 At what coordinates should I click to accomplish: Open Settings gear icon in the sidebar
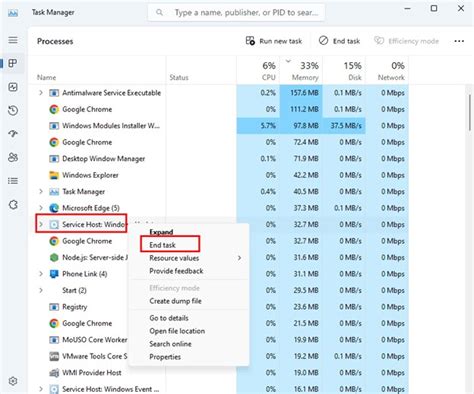click(x=13, y=381)
